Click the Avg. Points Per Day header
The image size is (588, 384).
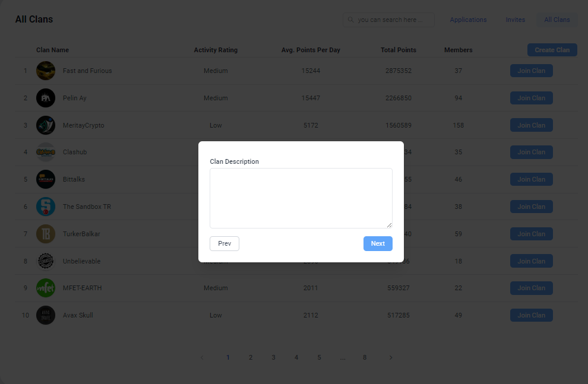(x=311, y=50)
